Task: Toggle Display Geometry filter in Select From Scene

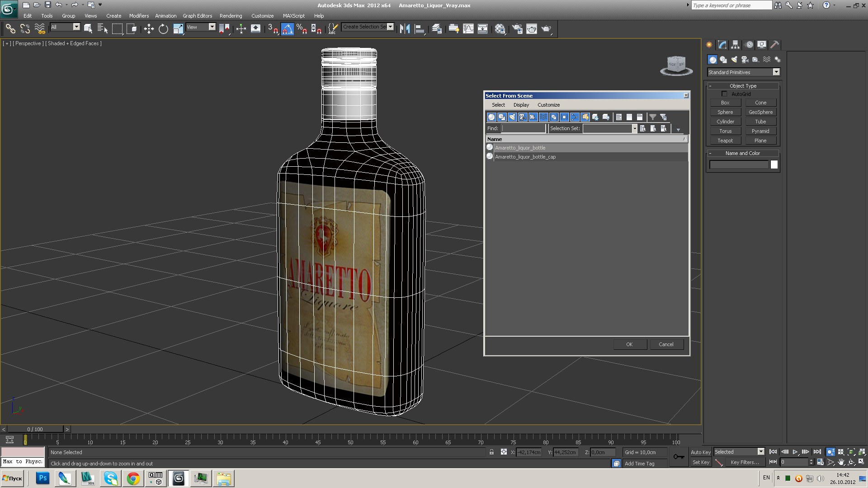Action: pyautogui.click(x=491, y=117)
